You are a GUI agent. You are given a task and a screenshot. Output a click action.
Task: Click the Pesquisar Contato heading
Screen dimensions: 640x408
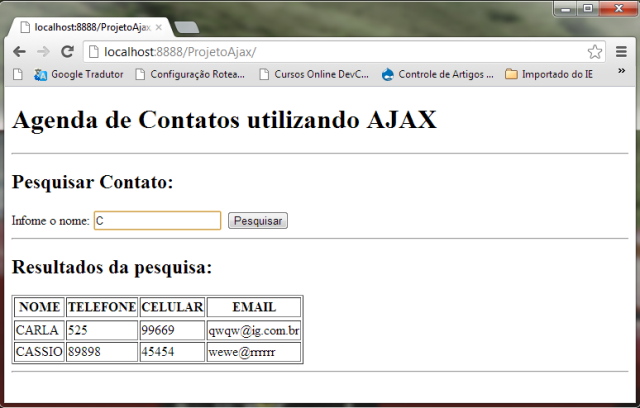(93, 182)
